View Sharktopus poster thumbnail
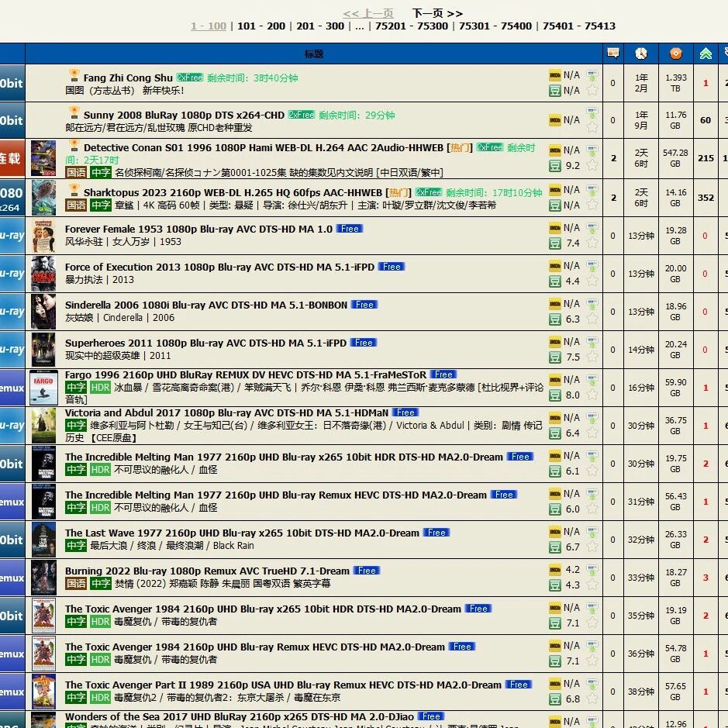Viewport: 728px width, 728px height. pos(43,198)
